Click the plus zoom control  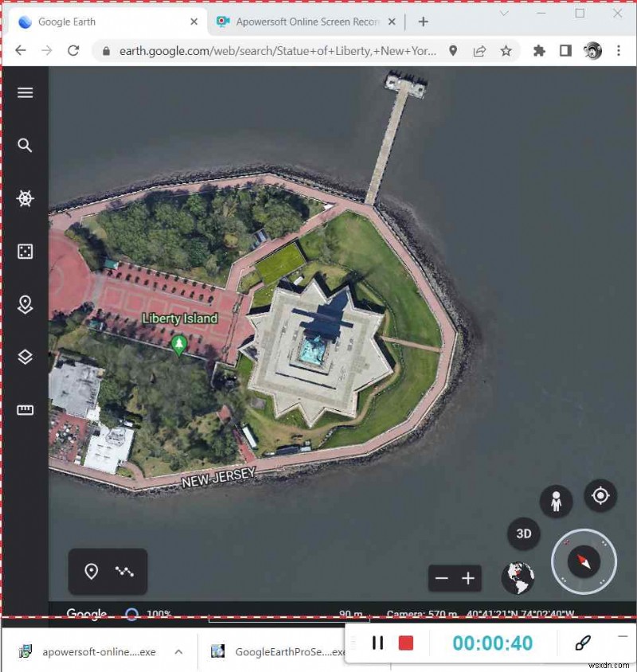click(x=468, y=578)
